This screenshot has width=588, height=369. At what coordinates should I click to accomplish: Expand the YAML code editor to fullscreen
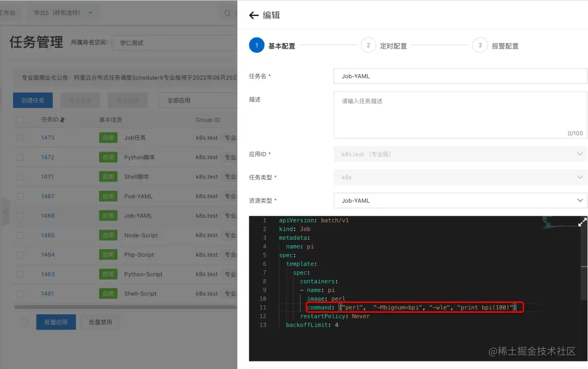tap(582, 222)
